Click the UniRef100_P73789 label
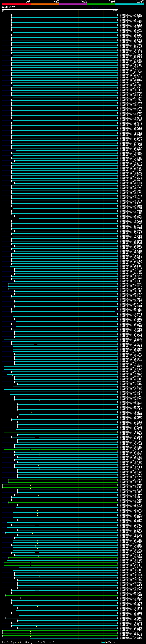The width and height of the screenshot is (146, 644). pos(131,384)
